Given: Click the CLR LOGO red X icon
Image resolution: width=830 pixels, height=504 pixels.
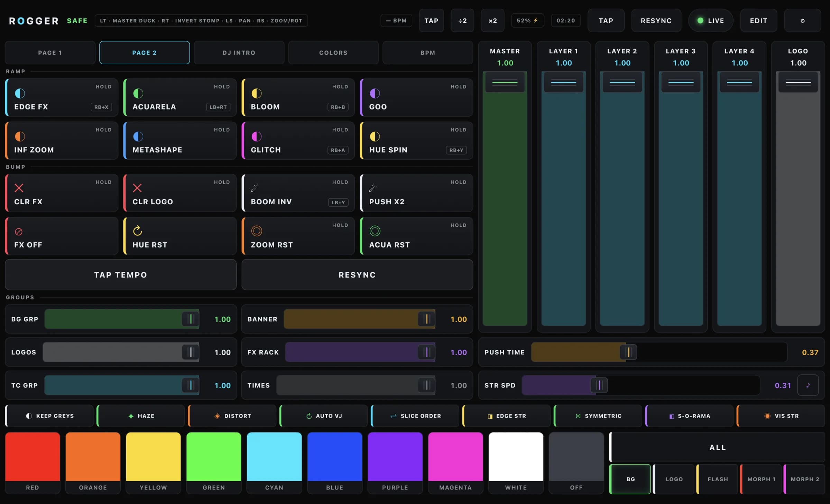Looking at the screenshot, I should pyautogui.click(x=137, y=188).
